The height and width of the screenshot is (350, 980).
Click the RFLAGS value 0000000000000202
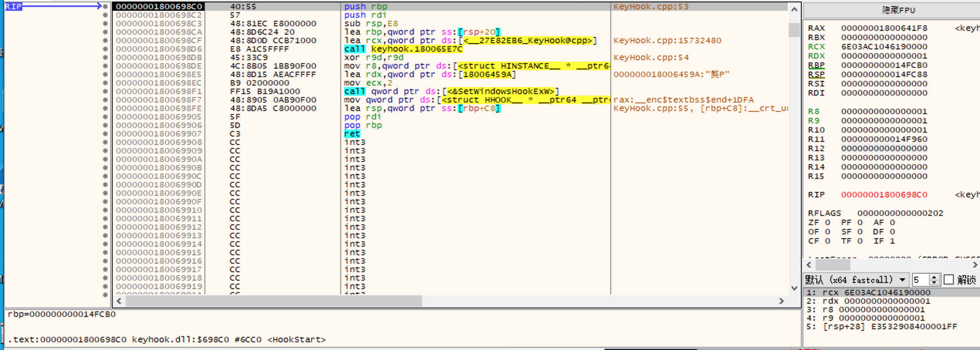click(x=900, y=213)
